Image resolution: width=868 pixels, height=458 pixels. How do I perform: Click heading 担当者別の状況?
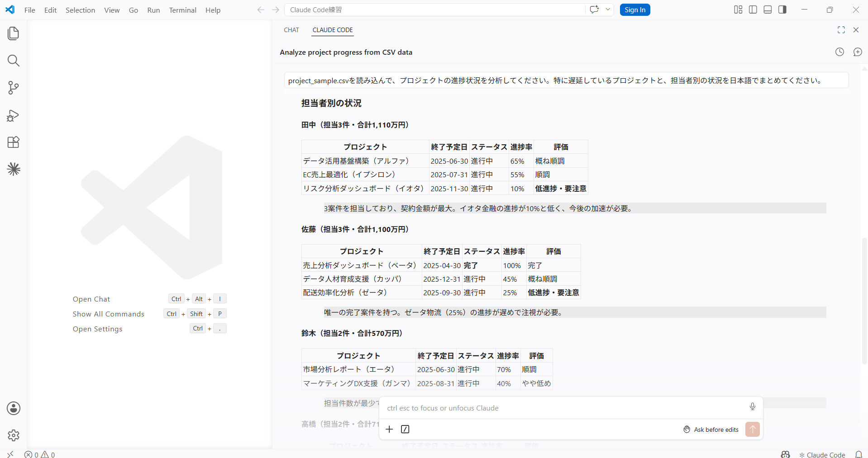click(x=331, y=103)
